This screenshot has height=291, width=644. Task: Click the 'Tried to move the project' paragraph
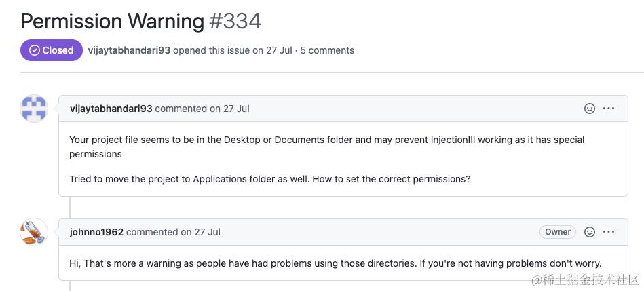point(269,179)
